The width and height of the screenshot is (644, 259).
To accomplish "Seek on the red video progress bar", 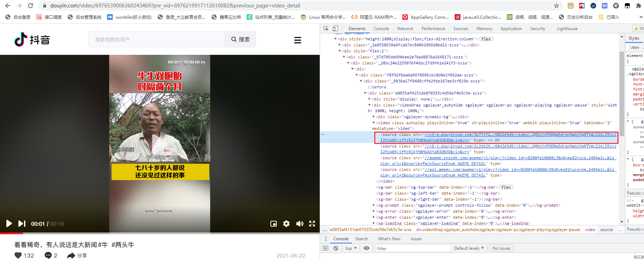I will tap(11, 233).
